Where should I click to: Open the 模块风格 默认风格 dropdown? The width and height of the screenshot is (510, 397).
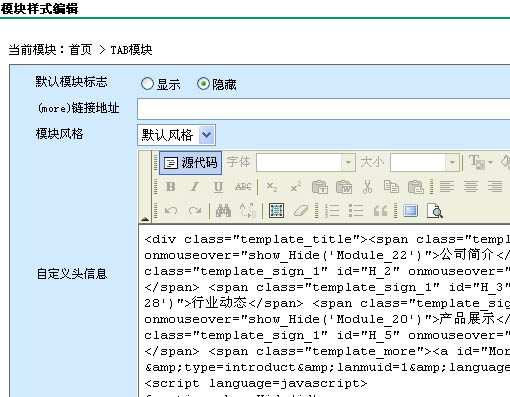176,135
